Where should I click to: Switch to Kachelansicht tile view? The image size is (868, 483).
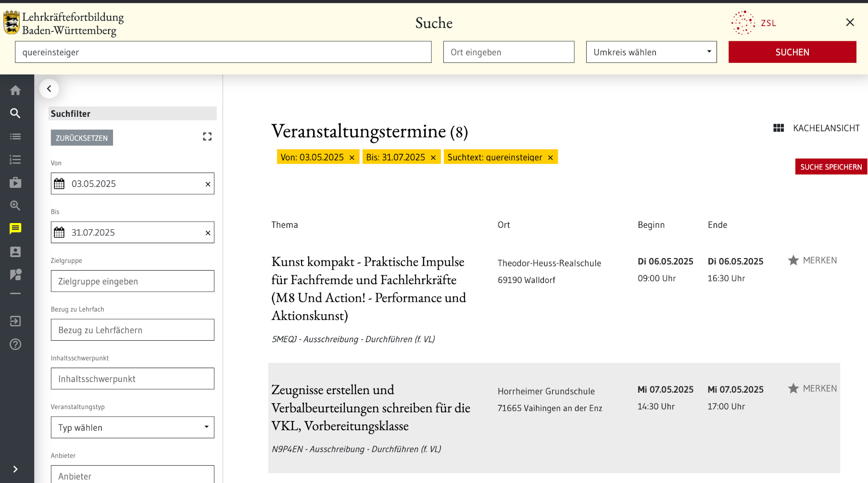pyautogui.click(x=816, y=128)
